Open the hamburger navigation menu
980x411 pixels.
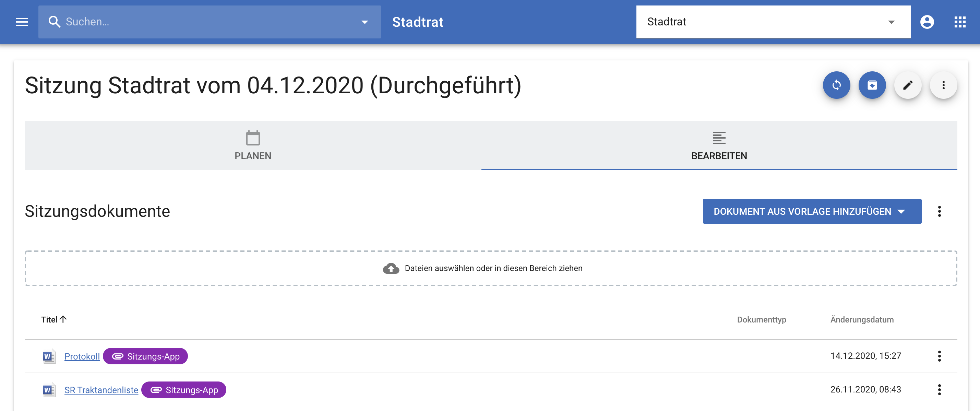(22, 22)
